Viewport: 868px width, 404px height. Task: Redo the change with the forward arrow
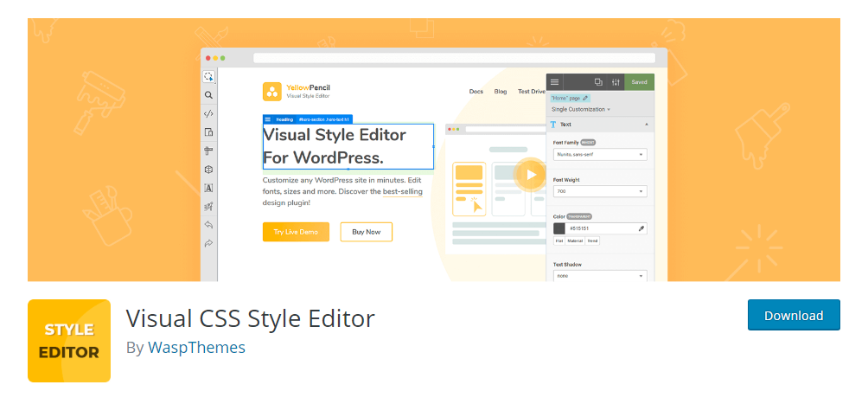point(208,243)
